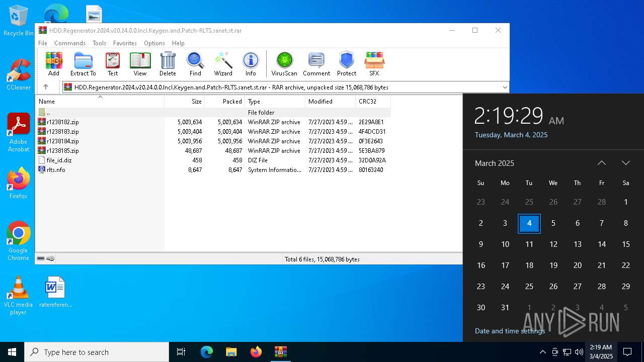This screenshot has height=362, width=644.
Task: Sort files by the Size column
Action: (185, 102)
